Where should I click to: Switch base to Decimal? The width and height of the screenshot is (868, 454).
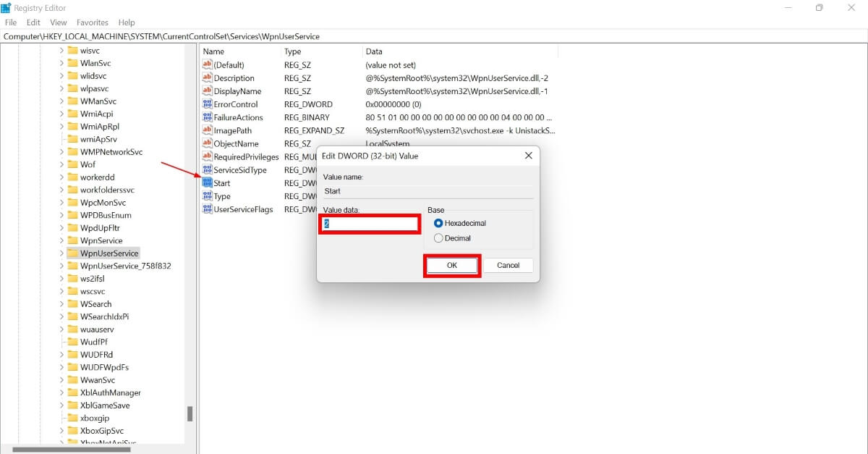click(x=440, y=237)
